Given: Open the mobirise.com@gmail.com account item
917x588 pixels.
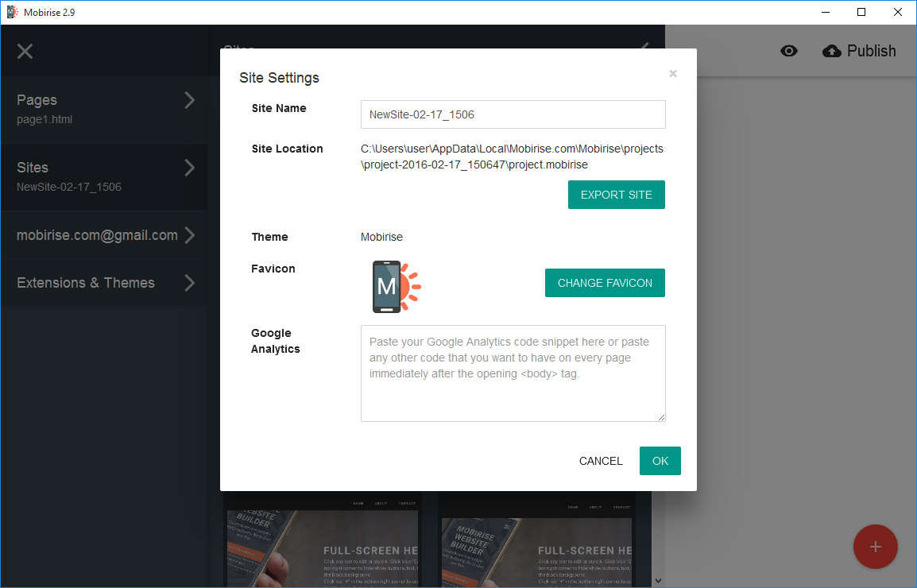Looking at the screenshot, I should click(x=104, y=235).
